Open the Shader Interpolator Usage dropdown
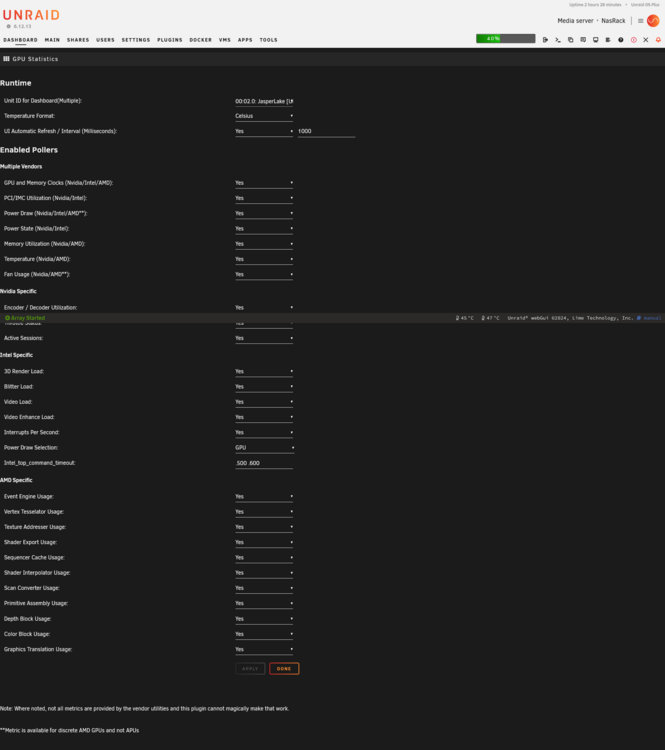Image resolution: width=665 pixels, height=750 pixels. click(x=264, y=574)
